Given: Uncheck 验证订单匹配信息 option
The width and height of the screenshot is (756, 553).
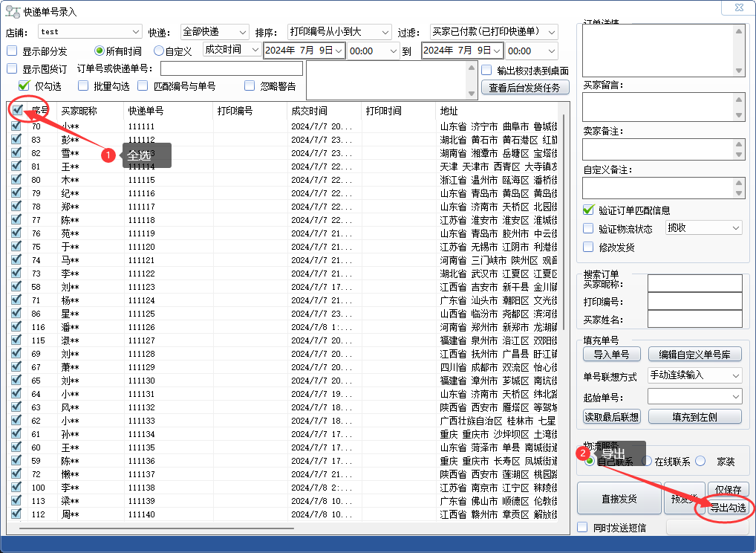Looking at the screenshot, I should click(589, 210).
